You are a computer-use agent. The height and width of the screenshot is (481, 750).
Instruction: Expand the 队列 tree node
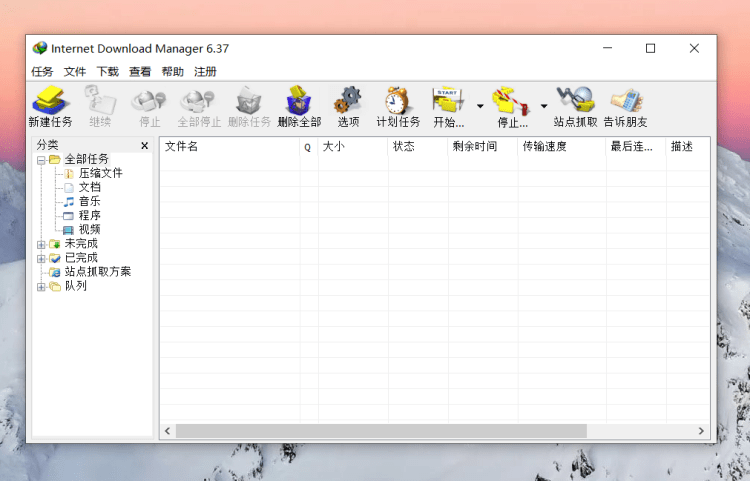(41, 287)
